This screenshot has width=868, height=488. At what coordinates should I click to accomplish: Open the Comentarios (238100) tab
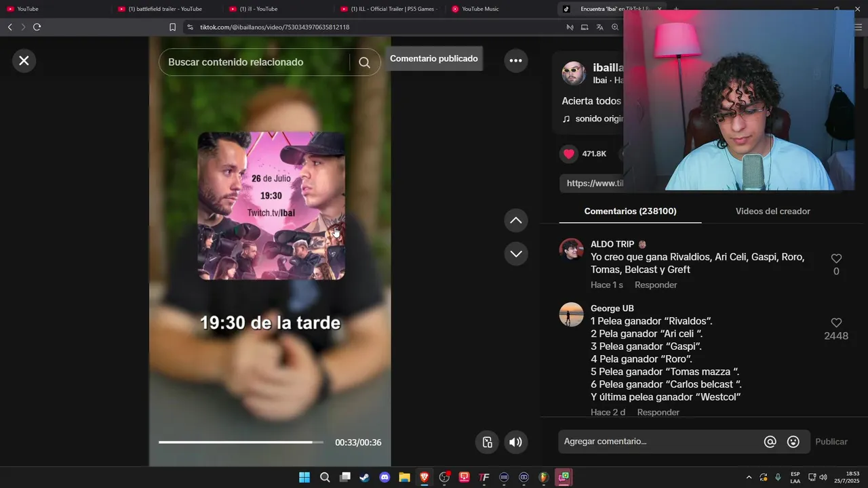coord(630,211)
